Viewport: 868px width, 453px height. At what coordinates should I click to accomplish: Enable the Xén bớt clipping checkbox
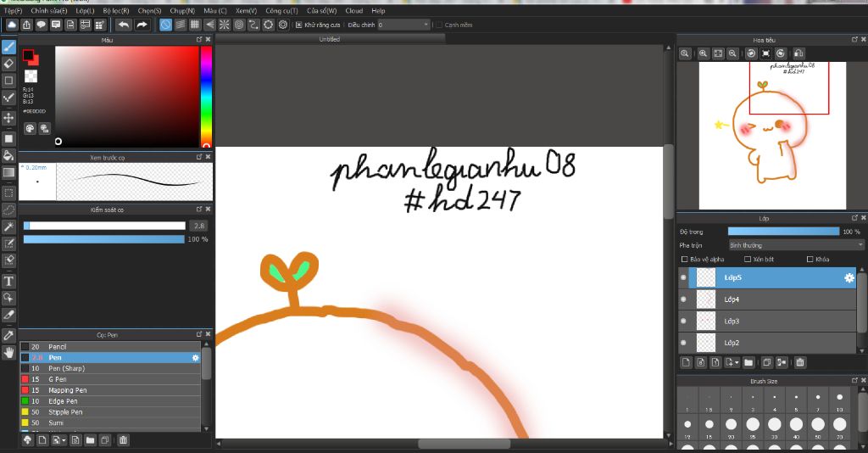(x=748, y=260)
